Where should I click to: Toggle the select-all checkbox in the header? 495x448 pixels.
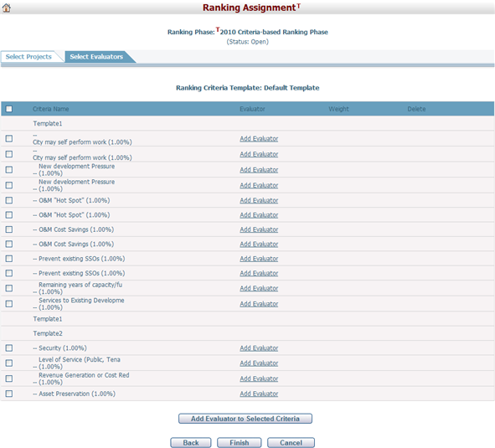click(9, 109)
